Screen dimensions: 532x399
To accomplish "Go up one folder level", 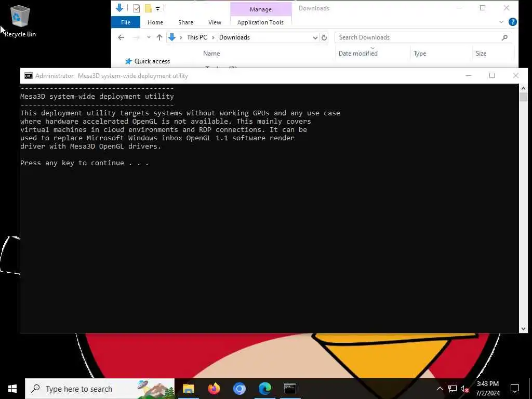I will (159, 37).
